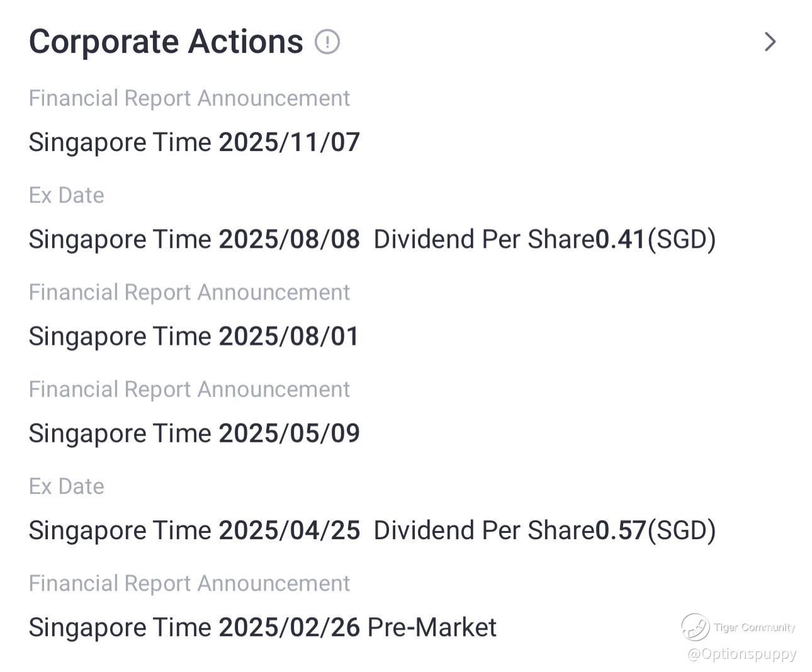Click Financial Report Announcement label above 2025/05/09
Screen dimensions: 812x672
[x=189, y=389]
